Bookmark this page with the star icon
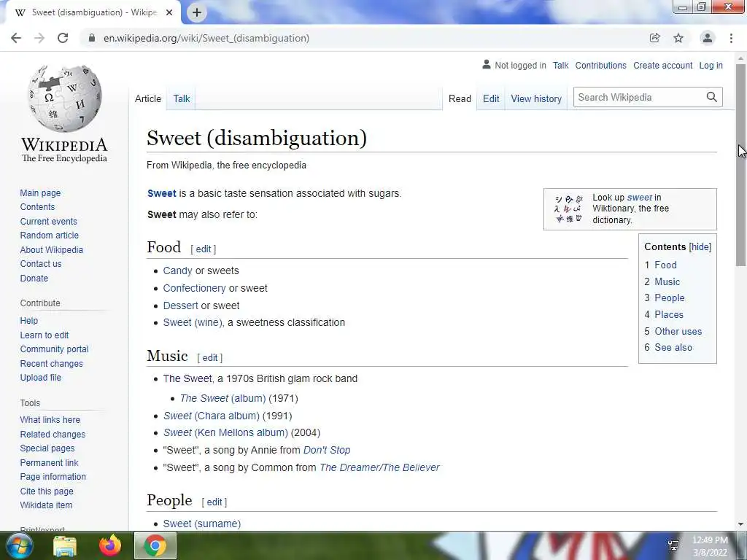Viewport: 747px width, 560px height. coord(678,38)
